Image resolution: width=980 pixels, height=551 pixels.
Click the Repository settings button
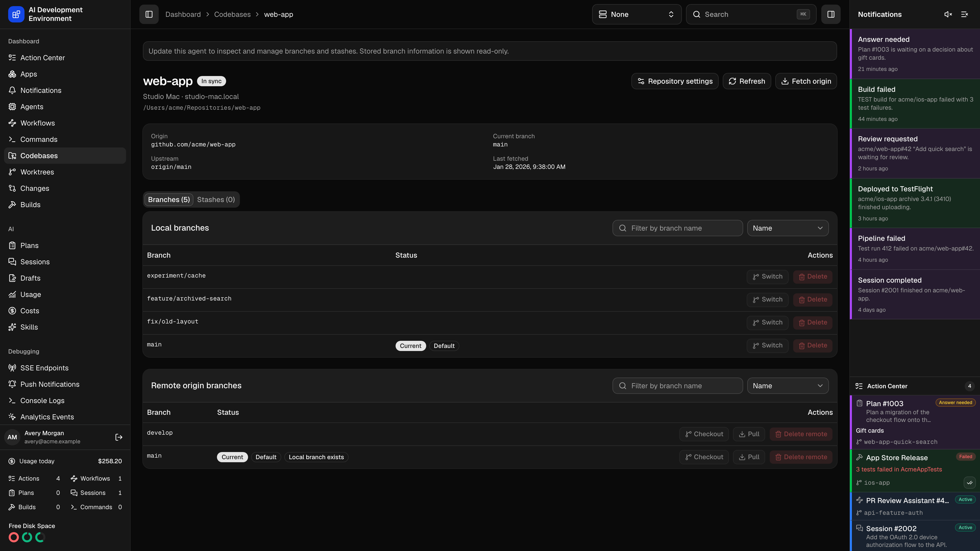pos(675,81)
